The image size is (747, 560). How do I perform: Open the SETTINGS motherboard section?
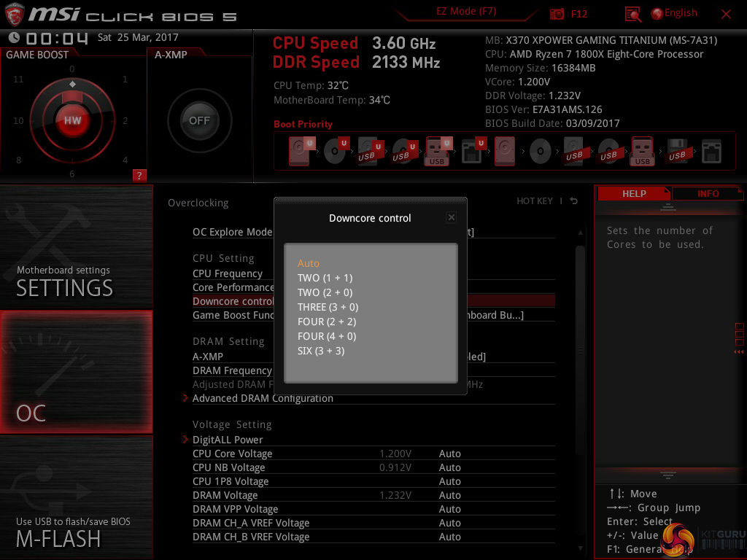(76, 246)
